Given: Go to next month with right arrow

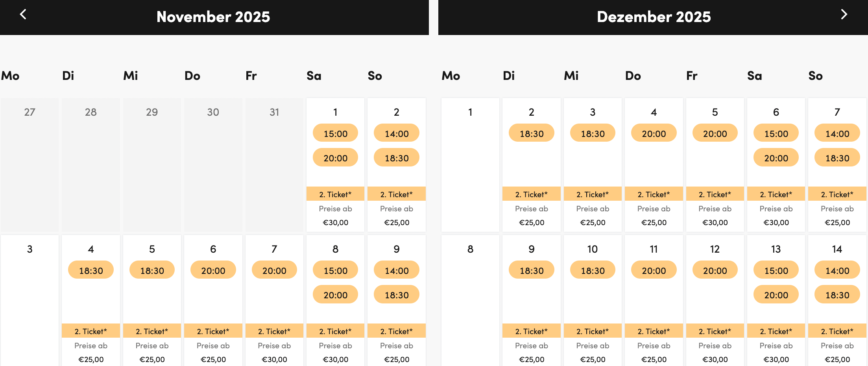Looking at the screenshot, I should coord(844,15).
